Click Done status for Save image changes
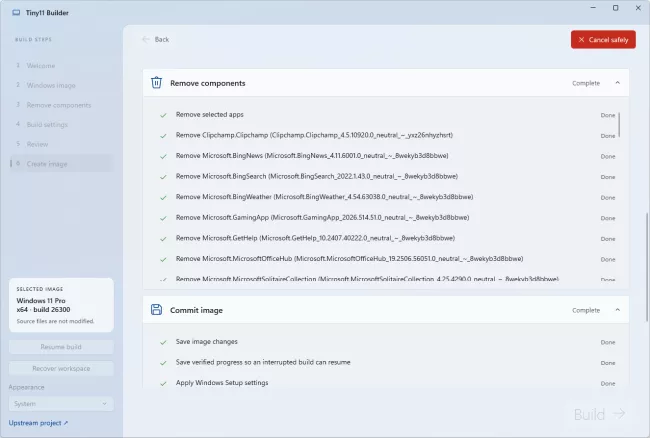 (608, 342)
